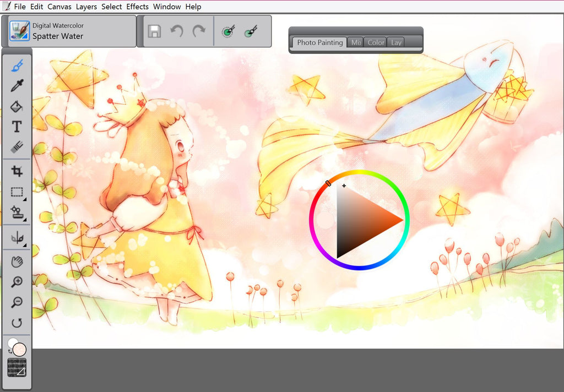Open the Digital Watercolor brush selector
Viewport: 564px width, 392px height.
click(x=20, y=31)
